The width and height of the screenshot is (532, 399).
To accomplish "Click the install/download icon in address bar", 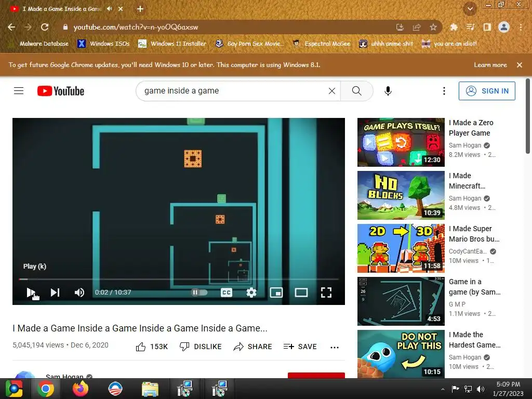I will pos(400,27).
